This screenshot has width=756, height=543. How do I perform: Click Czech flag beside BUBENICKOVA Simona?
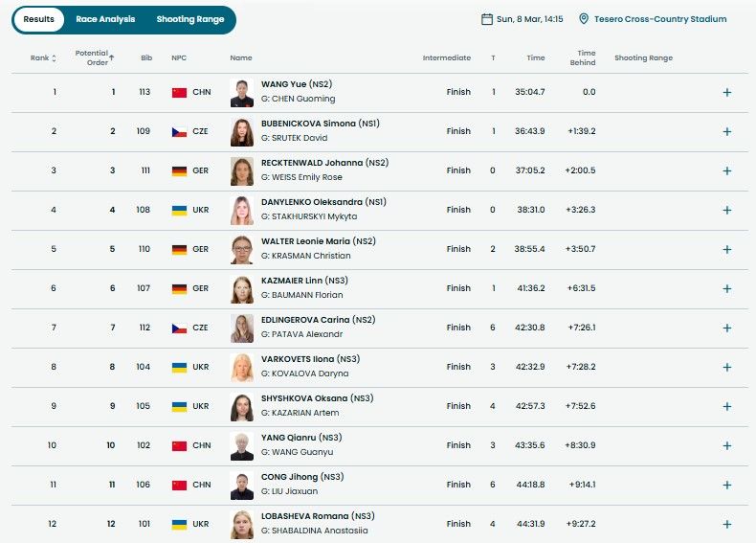[179, 131]
